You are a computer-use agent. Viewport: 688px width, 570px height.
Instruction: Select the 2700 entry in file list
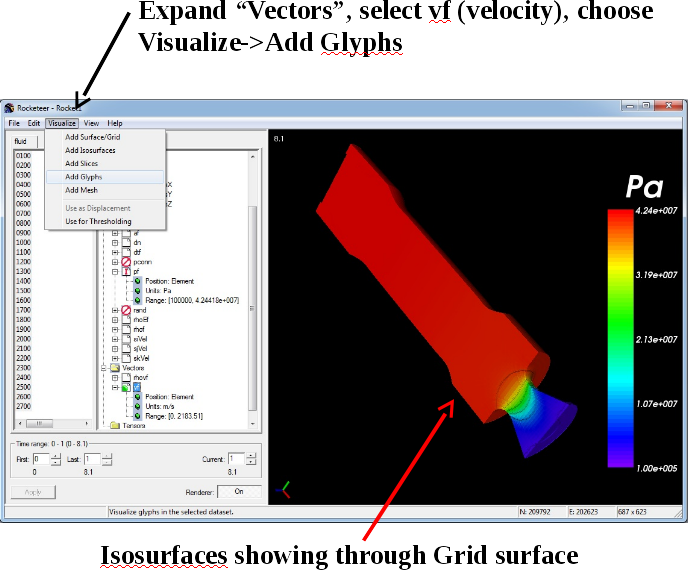tap(23, 406)
